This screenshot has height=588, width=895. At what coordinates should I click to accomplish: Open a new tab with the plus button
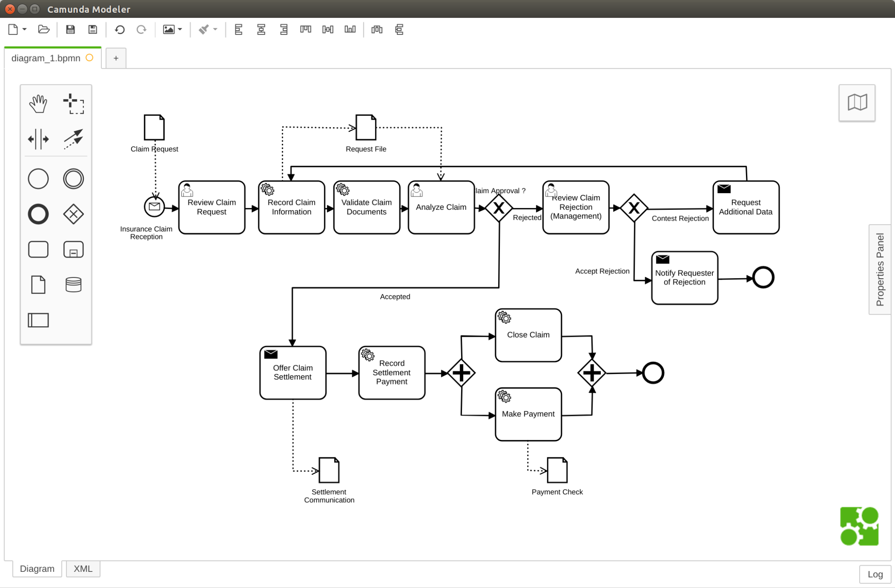tap(115, 58)
